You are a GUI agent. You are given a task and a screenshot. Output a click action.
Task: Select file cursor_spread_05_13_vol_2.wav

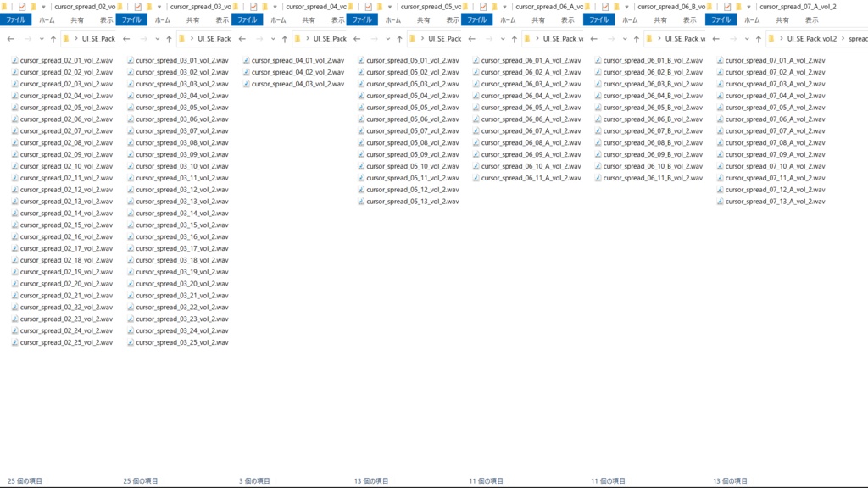tap(408, 202)
